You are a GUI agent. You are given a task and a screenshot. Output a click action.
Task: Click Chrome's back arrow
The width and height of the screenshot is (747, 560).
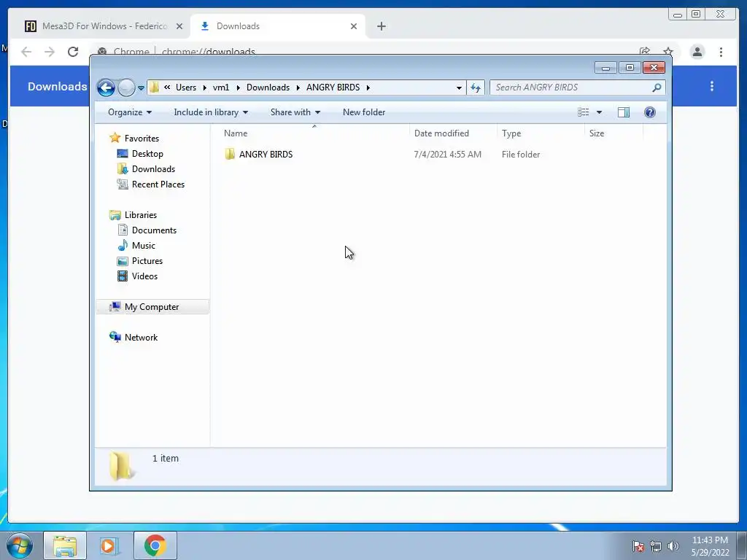tap(26, 52)
